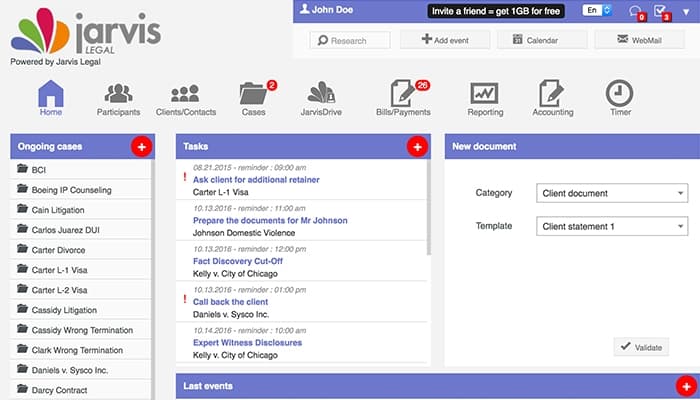
Task: Add a new task using red plus
Action: tap(417, 147)
